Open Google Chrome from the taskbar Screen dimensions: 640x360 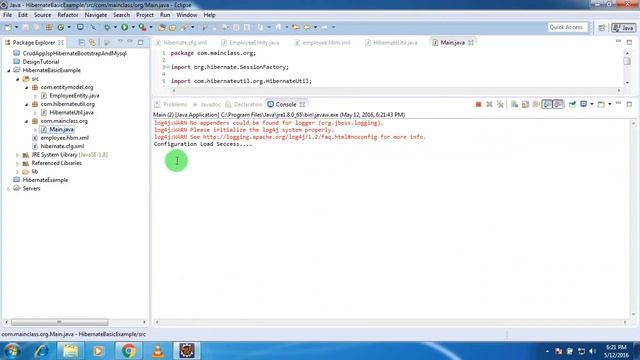click(129, 351)
